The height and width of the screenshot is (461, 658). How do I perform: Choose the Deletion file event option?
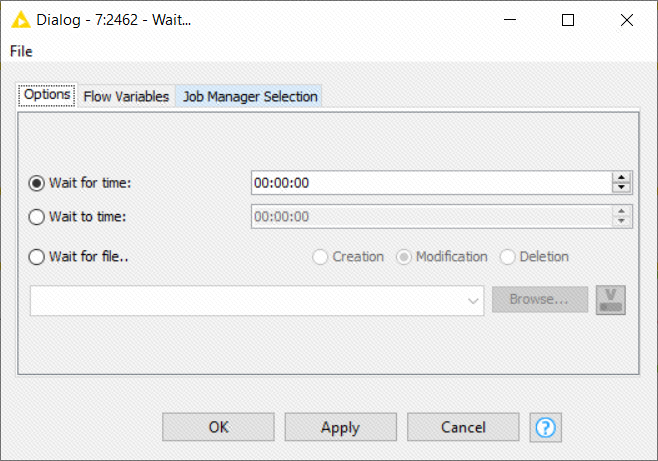tap(507, 257)
